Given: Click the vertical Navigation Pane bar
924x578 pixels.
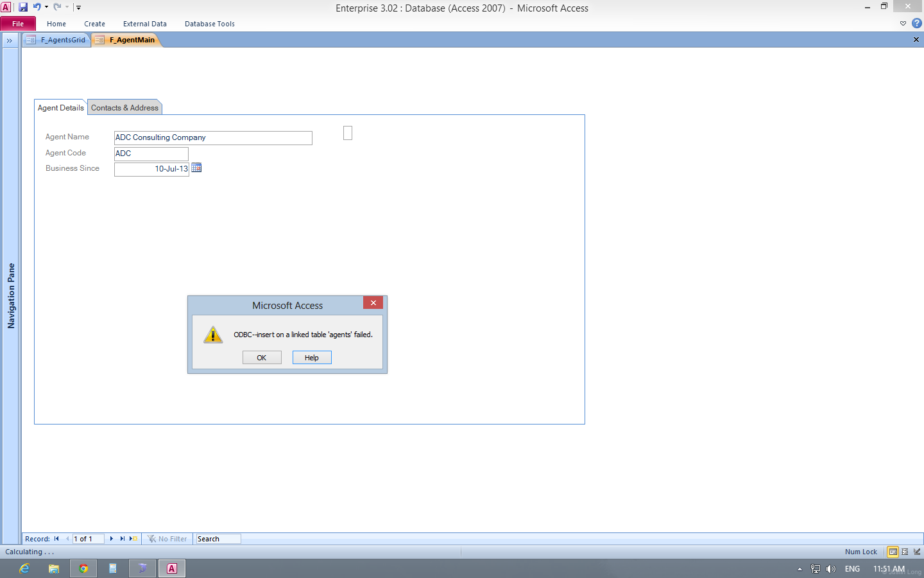Looking at the screenshot, I should [x=11, y=296].
